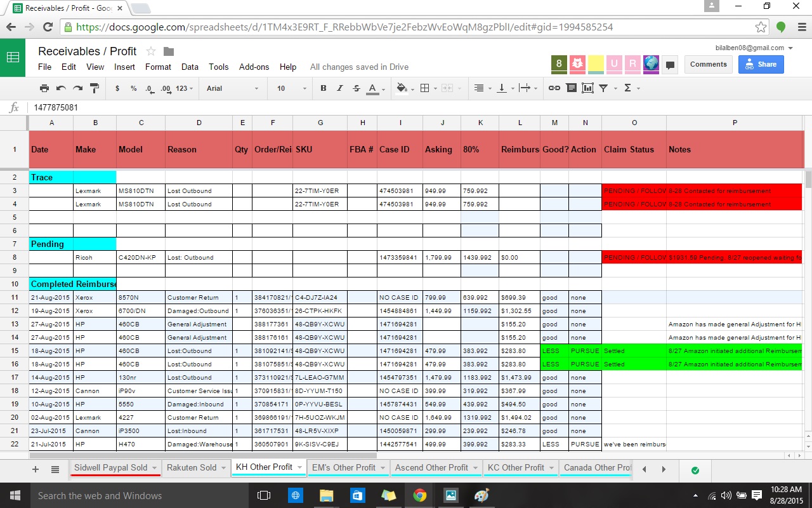Click the undo arrow icon

pyautogui.click(x=61, y=88)
